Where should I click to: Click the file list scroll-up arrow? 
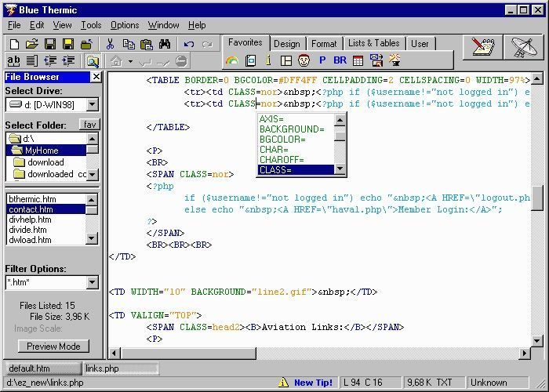(x=92, y=199)
